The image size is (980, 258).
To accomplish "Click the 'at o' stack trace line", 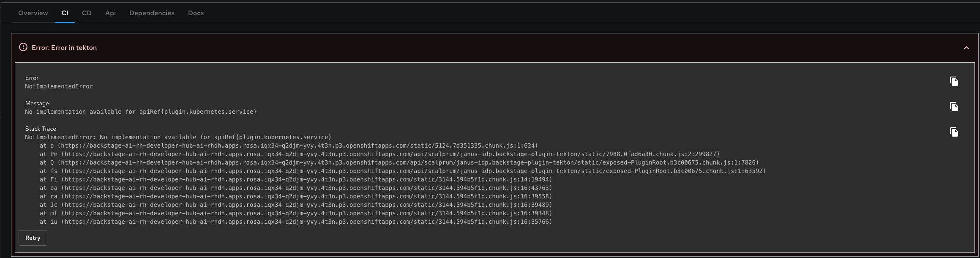I will click(x=289, y=145).
